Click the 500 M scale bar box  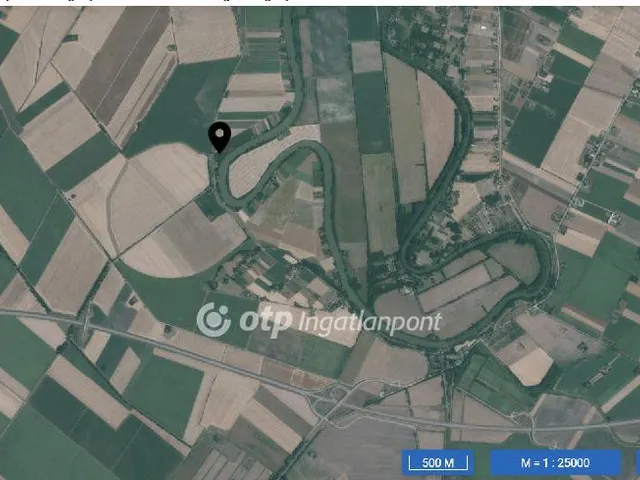pyautogui.click(x=438, y=462)
